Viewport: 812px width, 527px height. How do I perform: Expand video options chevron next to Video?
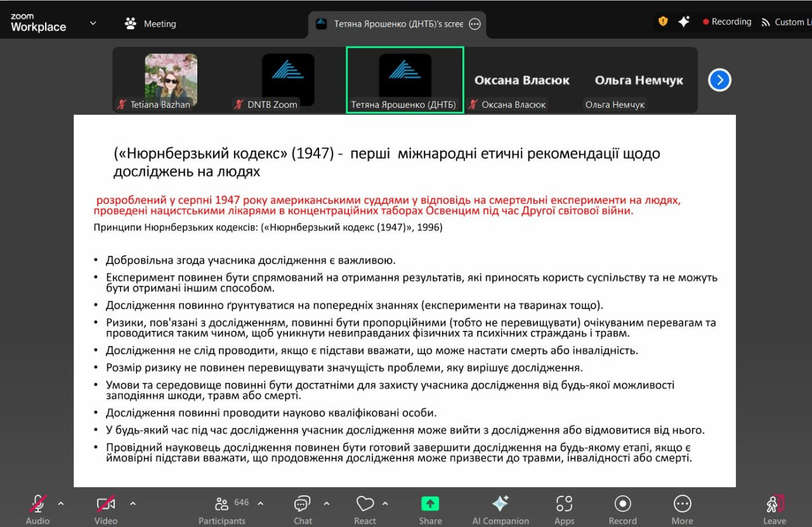tap(133, 504)
